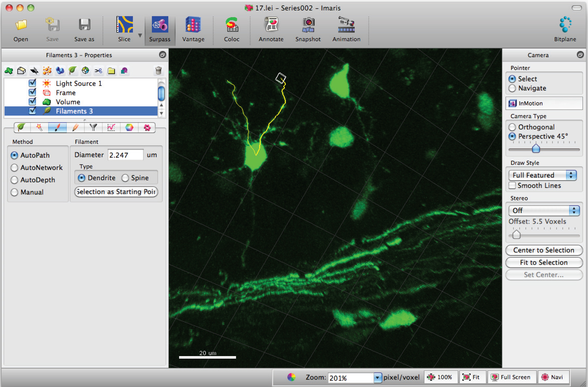Add new Spots object via orange spheres icon
This screenshot has width=588, height=387.
[x=47, y=71]
